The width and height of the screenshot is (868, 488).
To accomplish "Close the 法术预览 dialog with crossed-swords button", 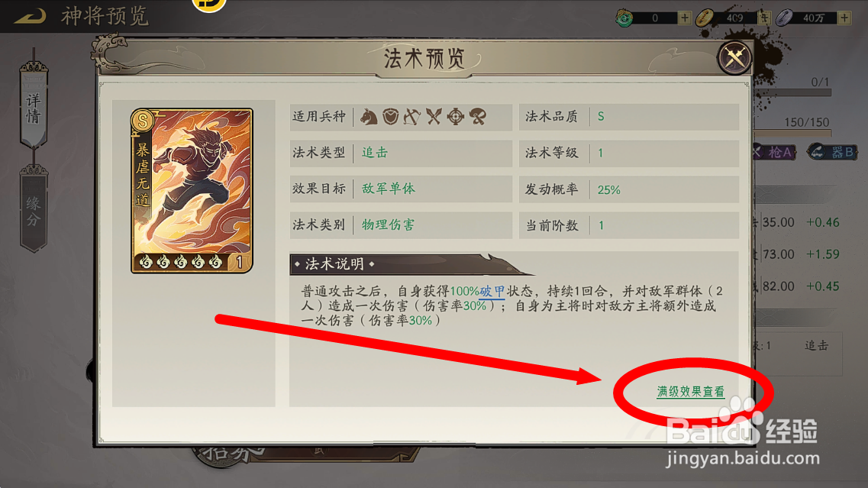I will point(734,57).
